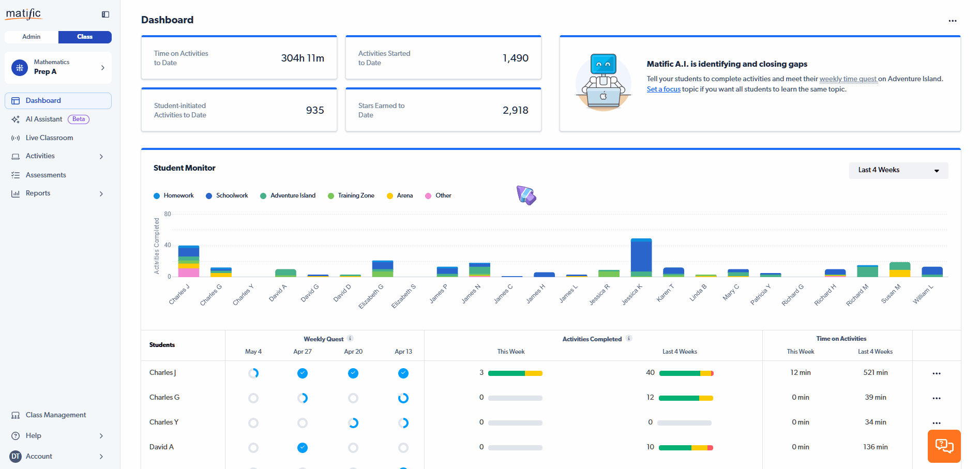Viewport: 980px width, 469px height.
Task: Open the Last 4 Weeks dropdown
Action: tap(898, 171)
